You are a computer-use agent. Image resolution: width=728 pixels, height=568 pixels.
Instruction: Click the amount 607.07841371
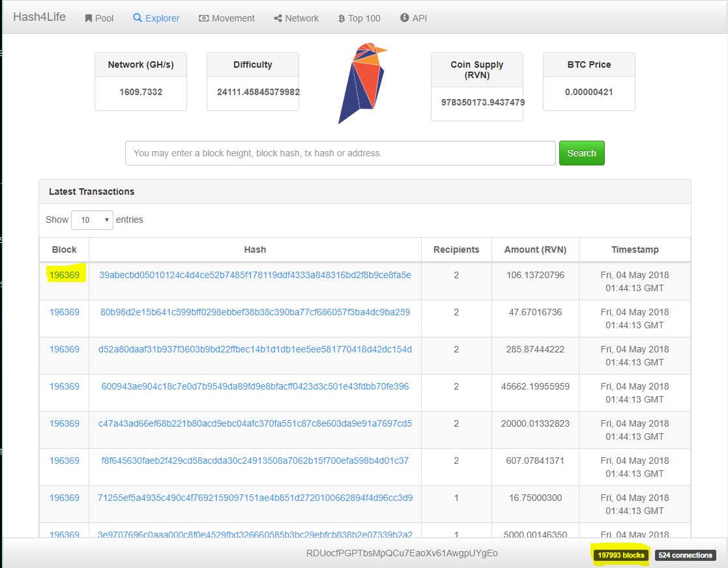click(x=535, y=461)
